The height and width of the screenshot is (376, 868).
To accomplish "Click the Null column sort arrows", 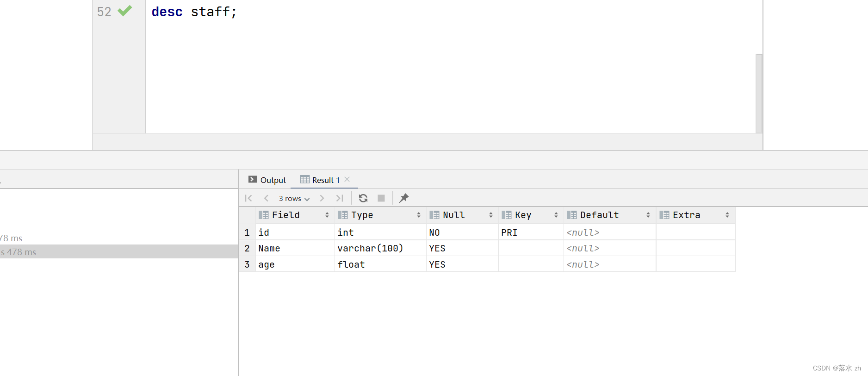I will [x=491, y=215].
